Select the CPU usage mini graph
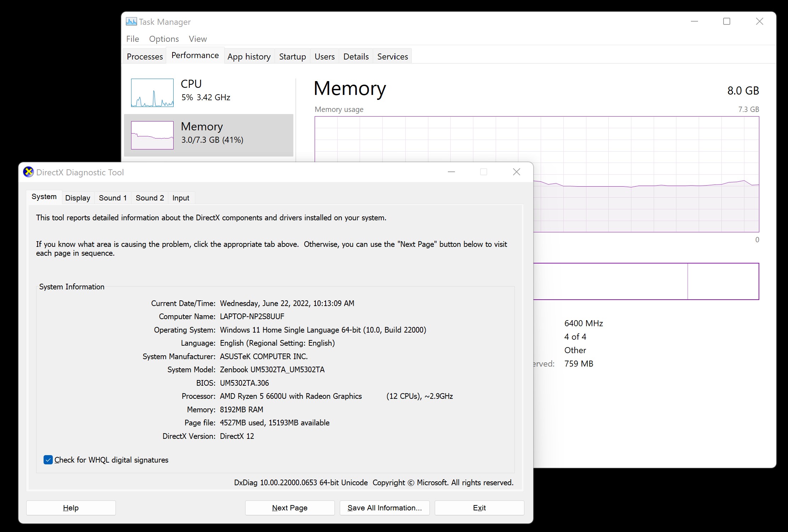This screenshot has width=788, height=532. [152, 93]
